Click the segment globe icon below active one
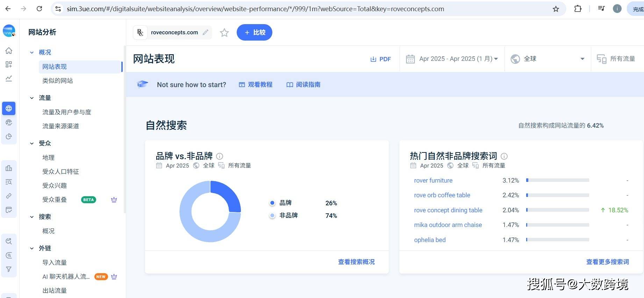 pyautogui.click(x=9, y=122)
